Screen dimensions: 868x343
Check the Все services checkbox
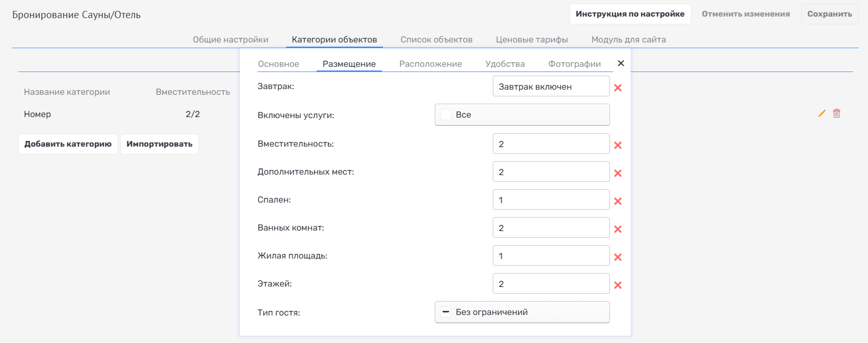tap(446, 115)
